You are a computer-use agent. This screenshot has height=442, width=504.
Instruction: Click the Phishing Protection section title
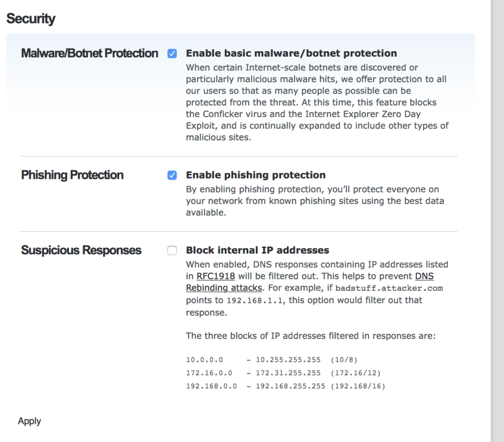[x=72, y=175]
